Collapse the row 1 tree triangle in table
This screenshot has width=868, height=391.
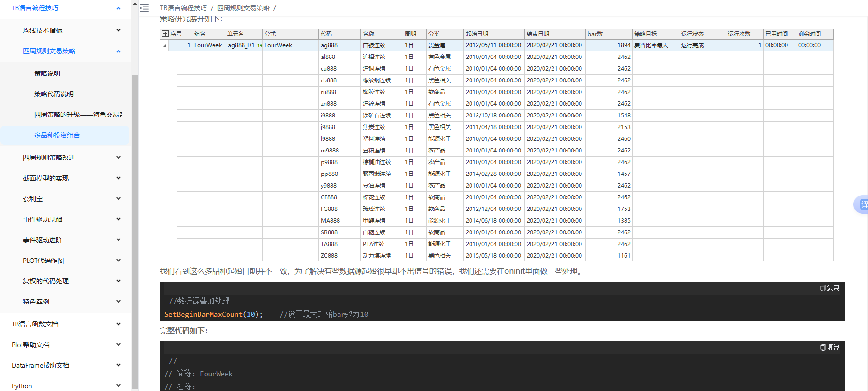[x=164, y=46]
